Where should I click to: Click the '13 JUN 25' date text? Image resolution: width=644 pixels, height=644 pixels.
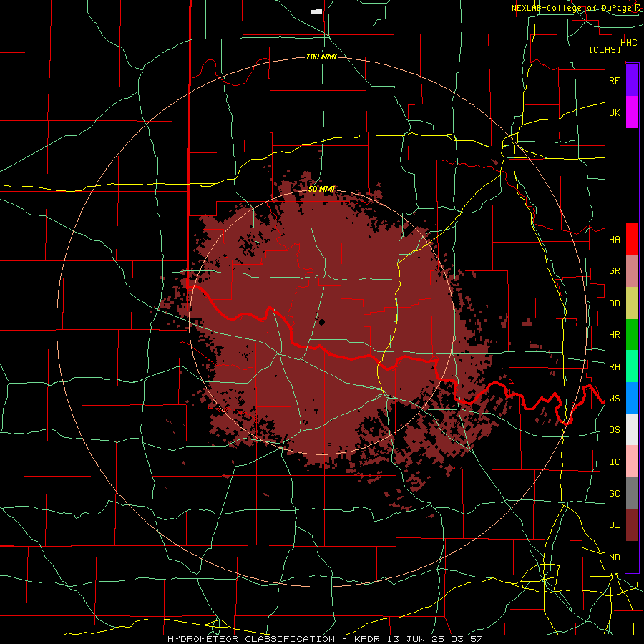tap(417, 639)
